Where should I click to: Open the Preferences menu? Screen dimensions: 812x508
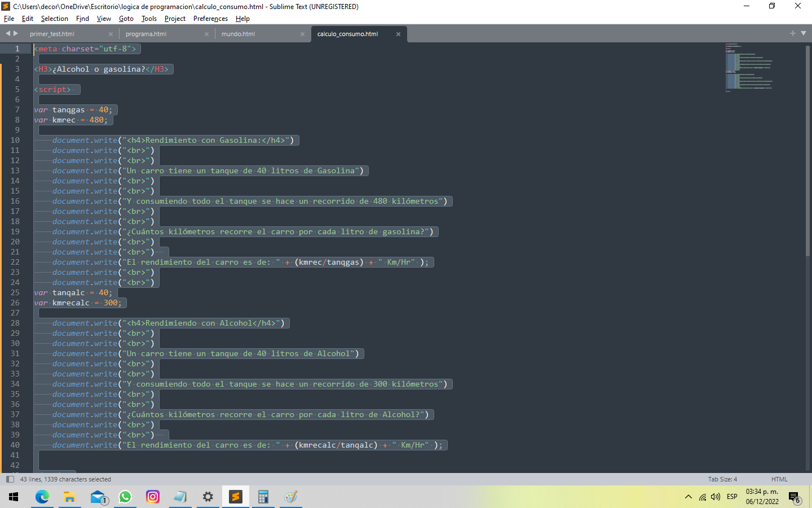(x=210, y=19)
